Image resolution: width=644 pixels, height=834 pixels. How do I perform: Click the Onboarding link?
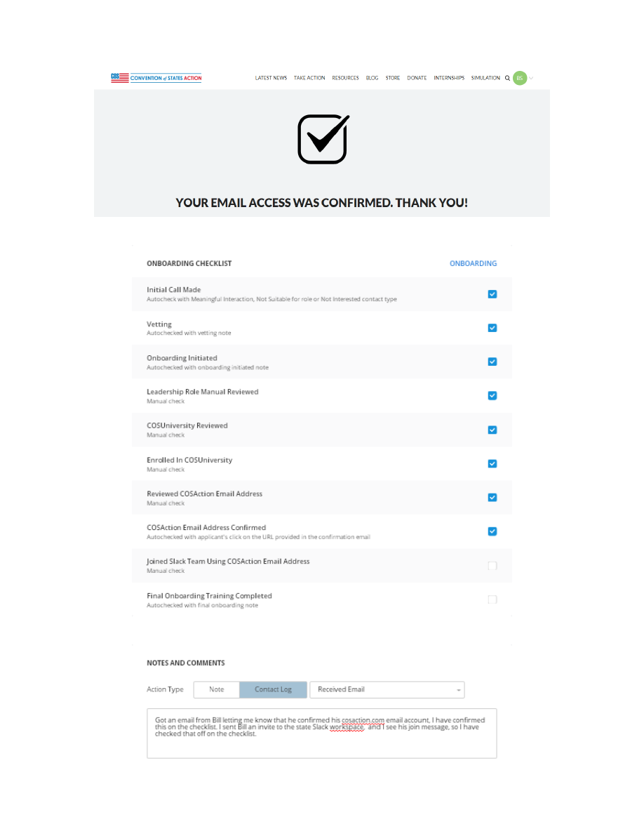(473, 263)
